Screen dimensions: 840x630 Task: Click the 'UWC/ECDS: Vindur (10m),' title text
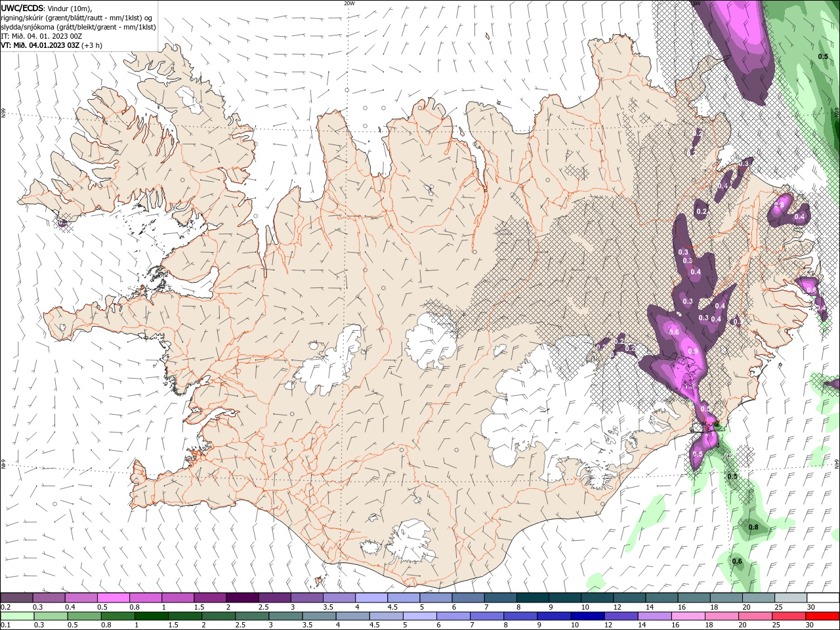tap(47, 8)
